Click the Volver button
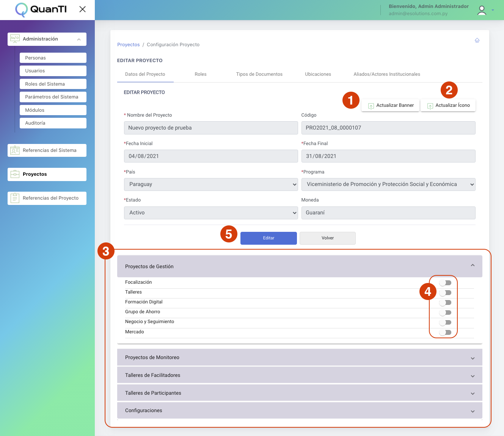 pyautogui.click(x=328, y=238)
